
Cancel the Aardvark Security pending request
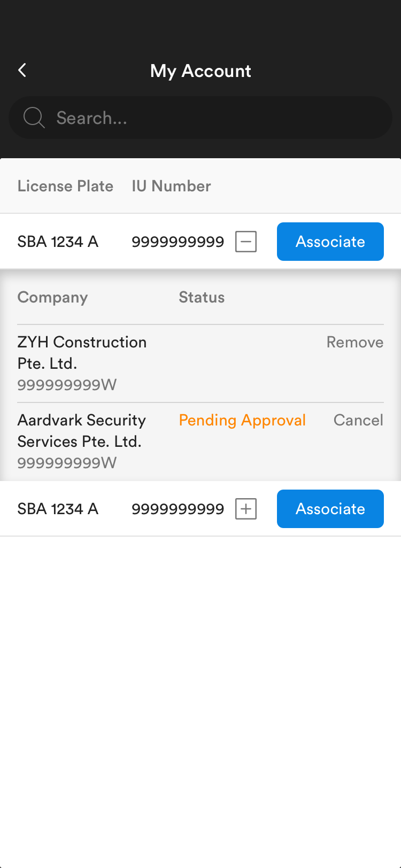[358, 420]
